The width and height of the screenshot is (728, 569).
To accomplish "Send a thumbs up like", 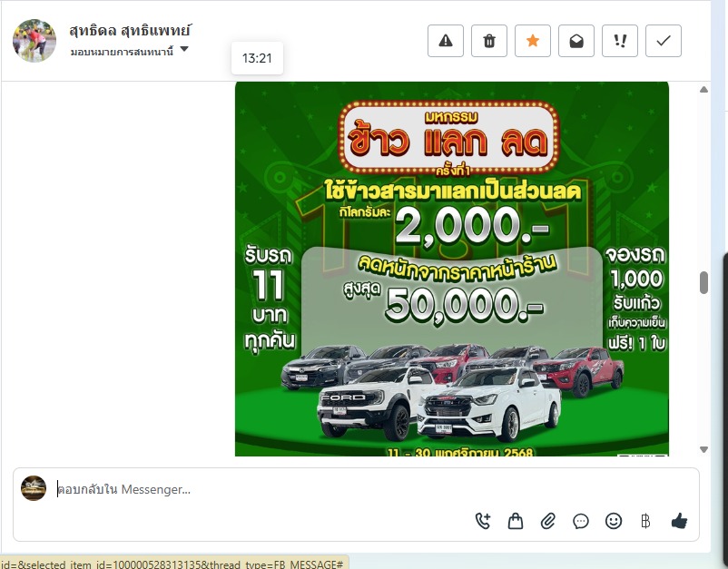I will click(x=679, y=521).
